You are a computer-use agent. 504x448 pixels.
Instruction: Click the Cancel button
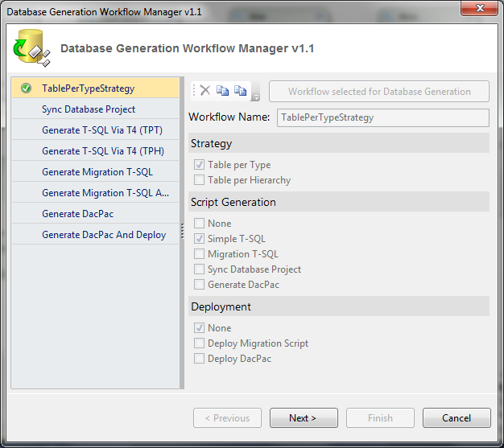(x=456, y=417)
